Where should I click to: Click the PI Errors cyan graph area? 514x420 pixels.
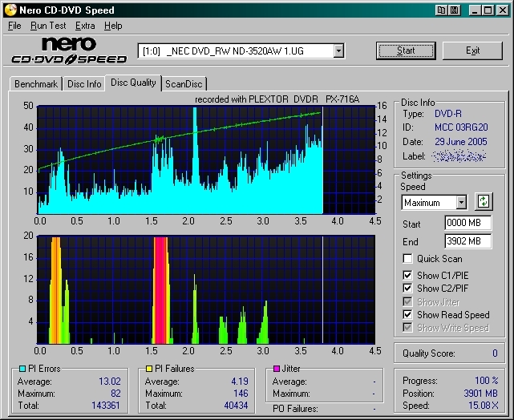tap(206, 160)
